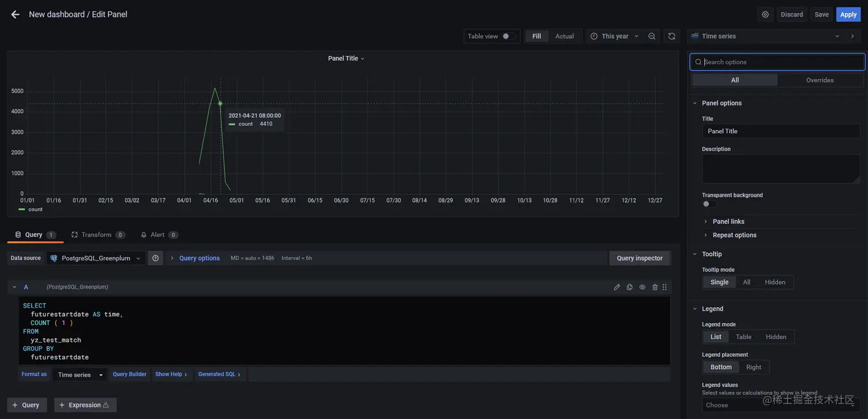Select the All options tab
Image resolution: width=868 pixels, height=419 pixels.
(735, 80)
